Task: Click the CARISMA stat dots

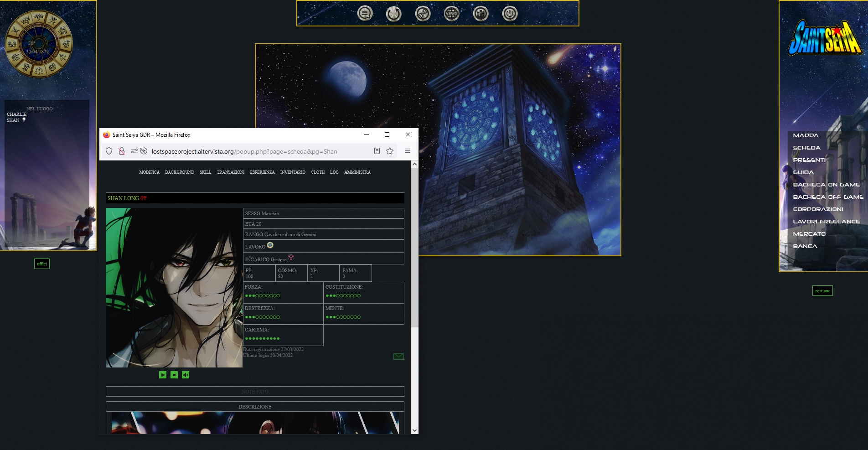Action: pyautogui.click(x=262, y=338)
